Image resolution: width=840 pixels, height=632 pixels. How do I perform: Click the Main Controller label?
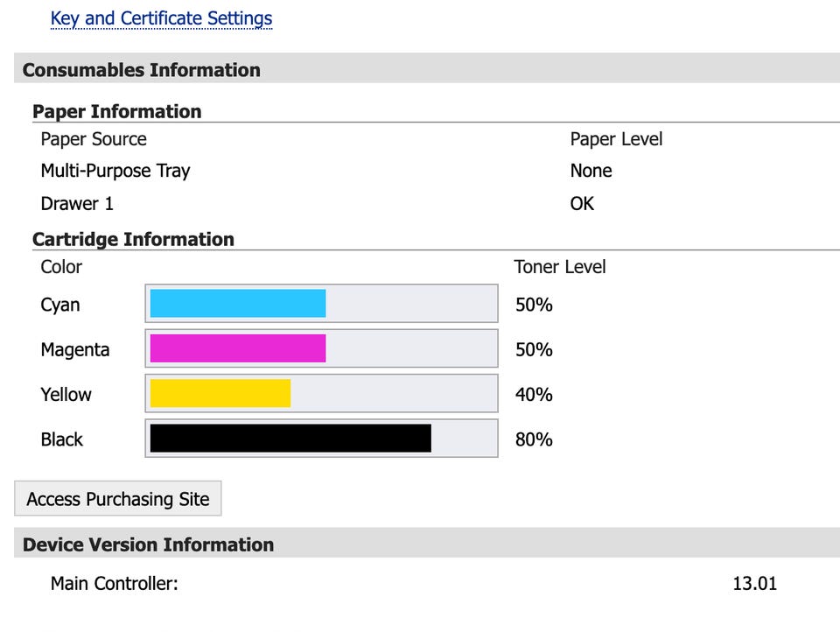point(115,583)
